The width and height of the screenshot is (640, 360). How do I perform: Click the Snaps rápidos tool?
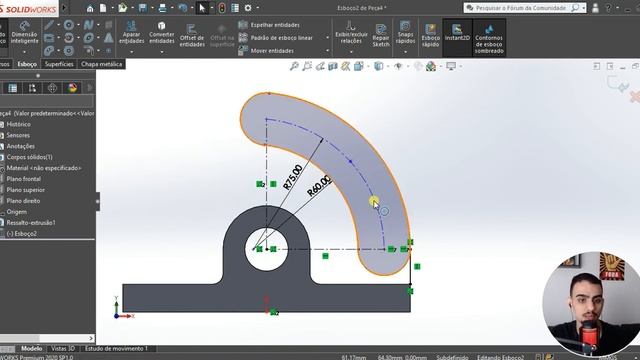405,33
